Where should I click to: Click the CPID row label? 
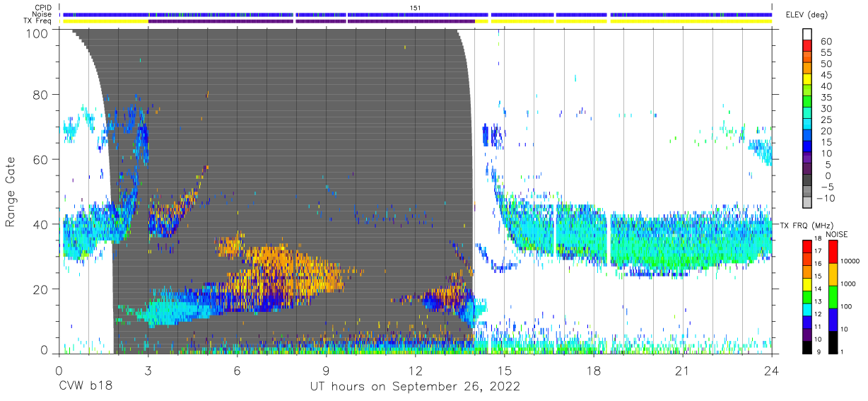click(x=45, y=7)
